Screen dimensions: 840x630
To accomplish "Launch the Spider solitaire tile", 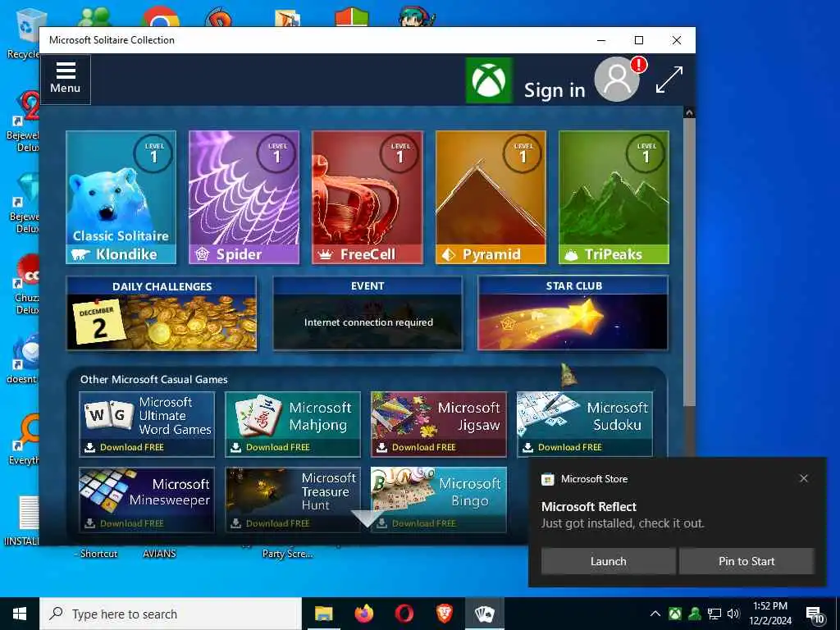I will [x=244, y=197].
